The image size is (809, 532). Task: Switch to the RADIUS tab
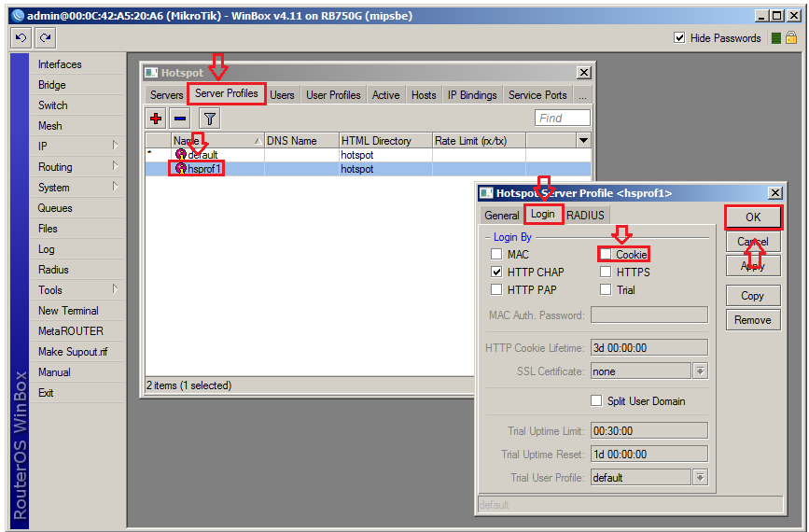click(585, 215)
